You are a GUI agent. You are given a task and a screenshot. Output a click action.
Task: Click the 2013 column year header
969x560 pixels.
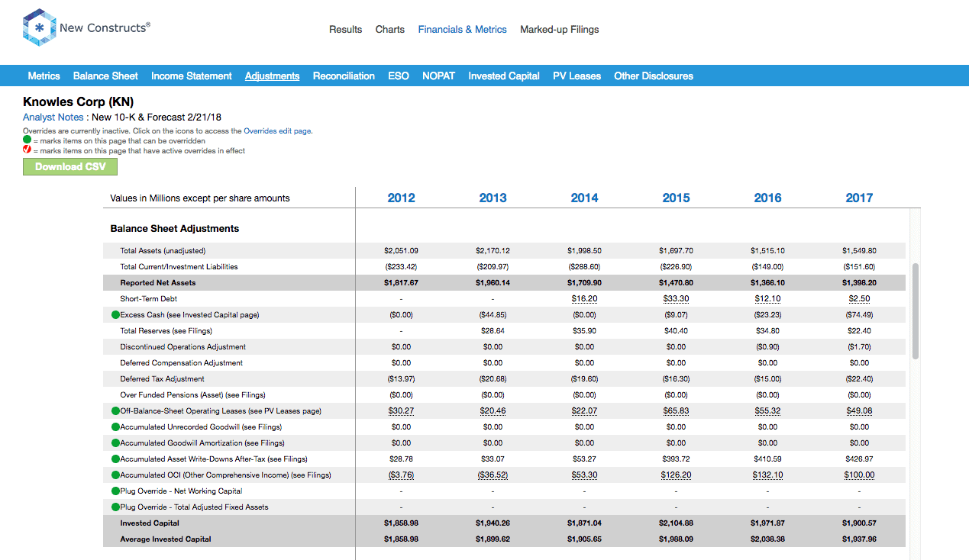493,198
